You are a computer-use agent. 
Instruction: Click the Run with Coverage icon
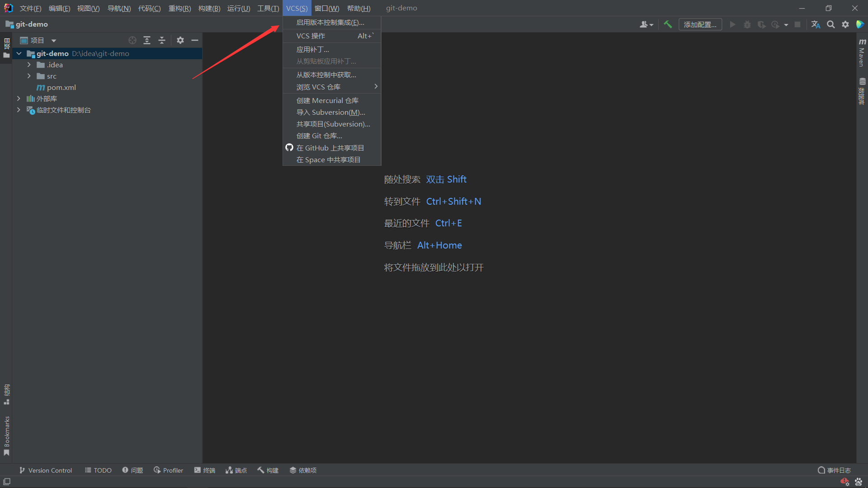coord(762,24)
